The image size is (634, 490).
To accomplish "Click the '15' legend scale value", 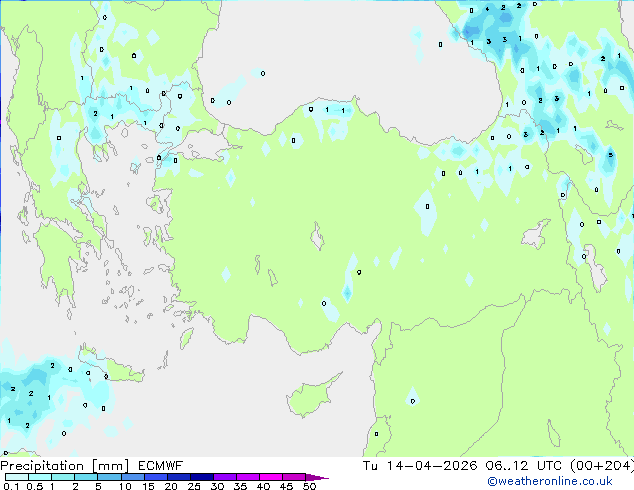I will click(x=148, y=486).
